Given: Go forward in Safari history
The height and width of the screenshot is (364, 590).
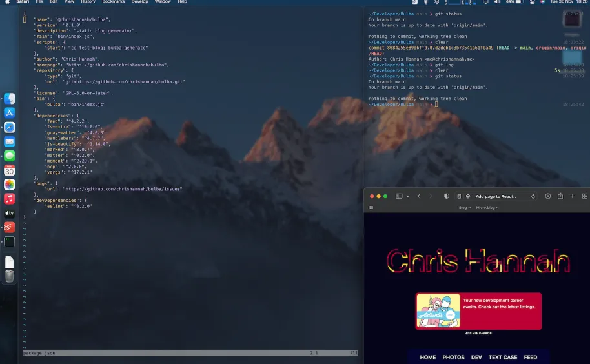Looking at the screenshot, I should [x=431, y=196].
